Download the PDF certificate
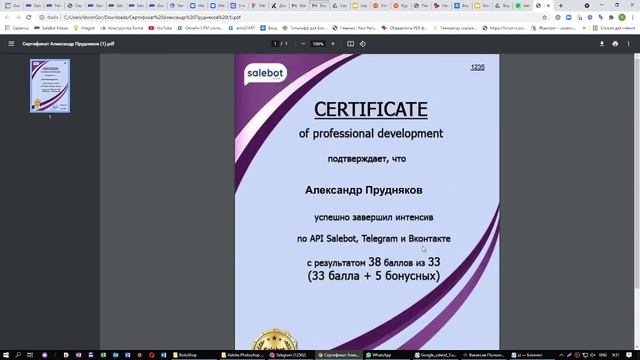Image resolution: width=640 pixels, height=360 pixels. coord(602,44)
